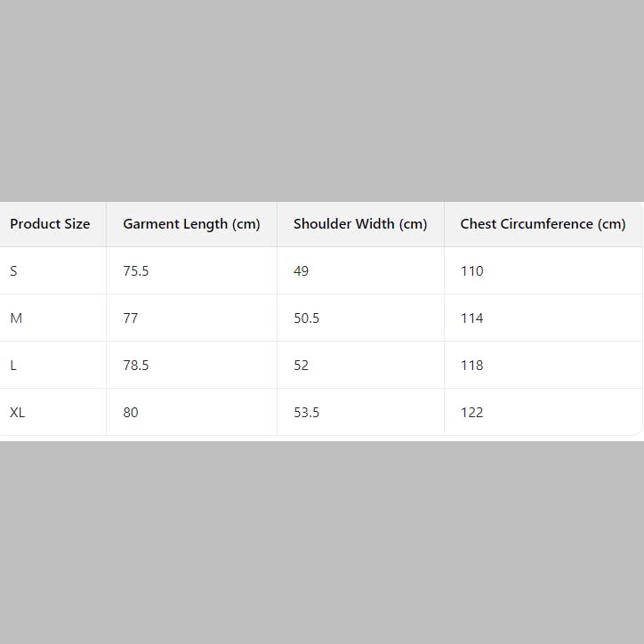Click shoulder width value 49
This screenshot has height=644, width=644.
tap(302, 271)
